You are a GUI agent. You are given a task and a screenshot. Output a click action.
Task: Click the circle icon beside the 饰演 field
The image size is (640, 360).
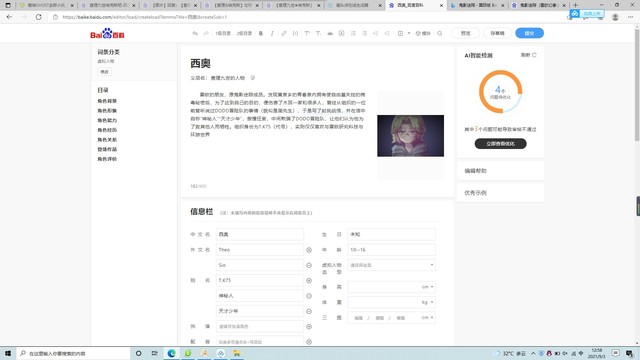309,327
